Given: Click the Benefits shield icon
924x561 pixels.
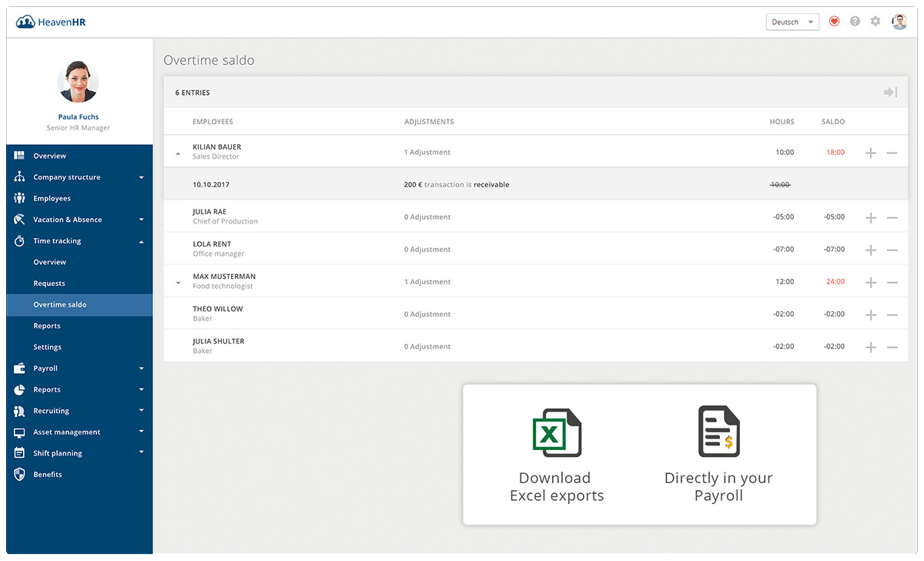Looking at the screenshot, I should click(x=19, y=475).
